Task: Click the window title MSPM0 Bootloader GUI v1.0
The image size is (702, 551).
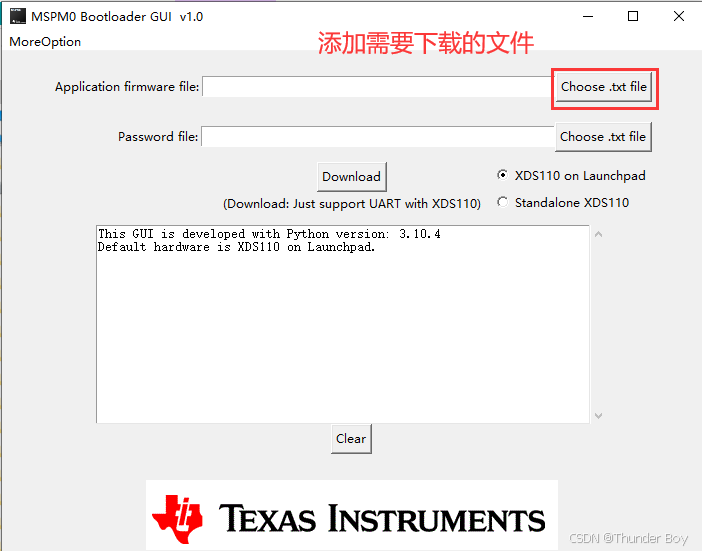Action: (117, 17)
